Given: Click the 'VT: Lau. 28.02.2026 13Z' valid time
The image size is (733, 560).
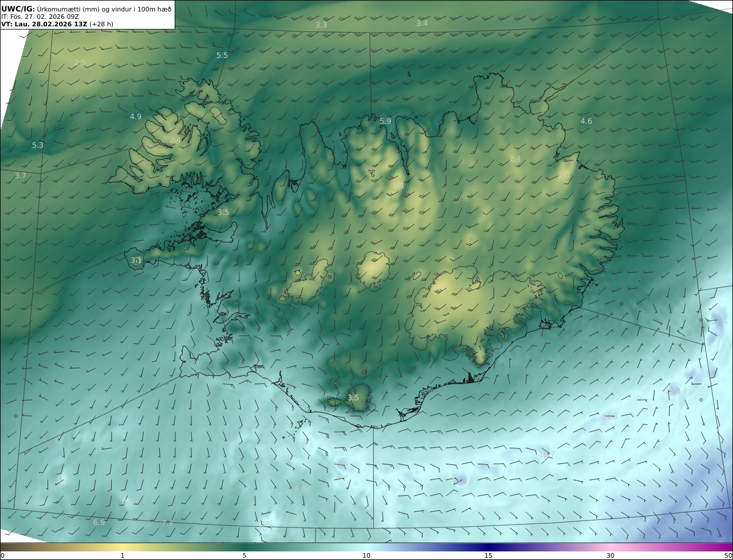Looking at the screenshot, I should tap(44, 24).
